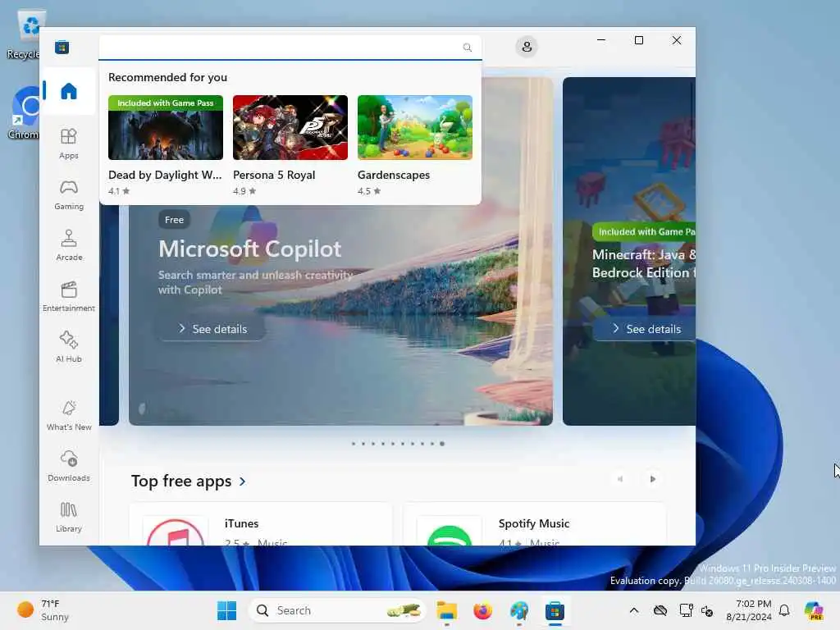Open the Windows Start menu
The width and height of the screenshot is (840, 630).
pos(226,610)
